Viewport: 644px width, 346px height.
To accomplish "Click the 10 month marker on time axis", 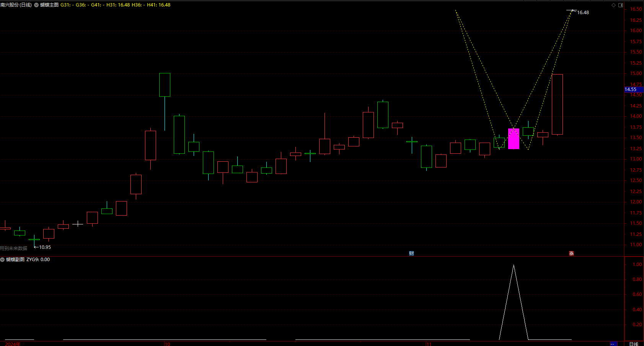I will [167, 344].
